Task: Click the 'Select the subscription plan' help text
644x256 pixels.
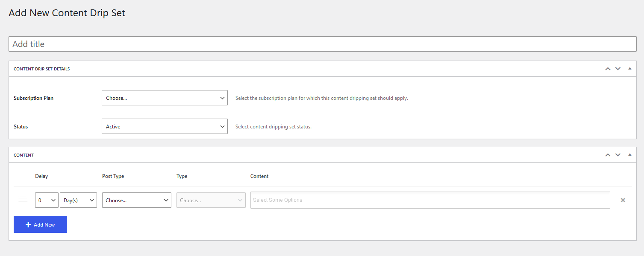Action: pyautogui.click(x=322, y=98)
